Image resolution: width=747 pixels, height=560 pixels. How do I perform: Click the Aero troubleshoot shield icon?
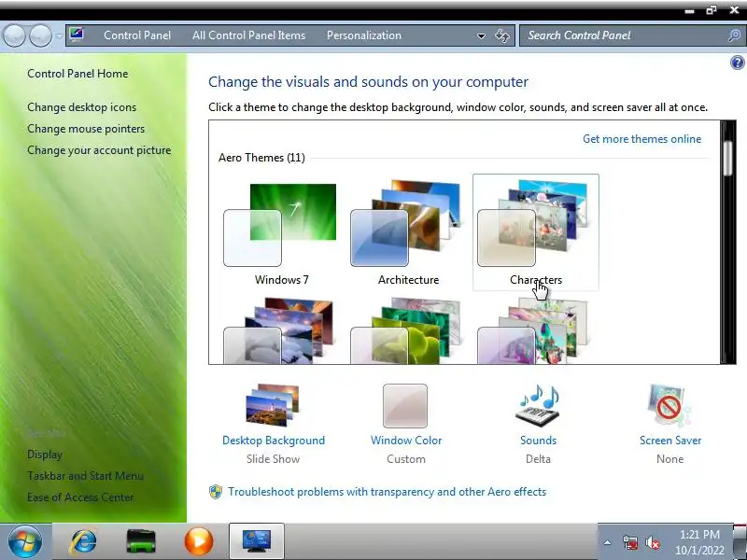point(216,492)
